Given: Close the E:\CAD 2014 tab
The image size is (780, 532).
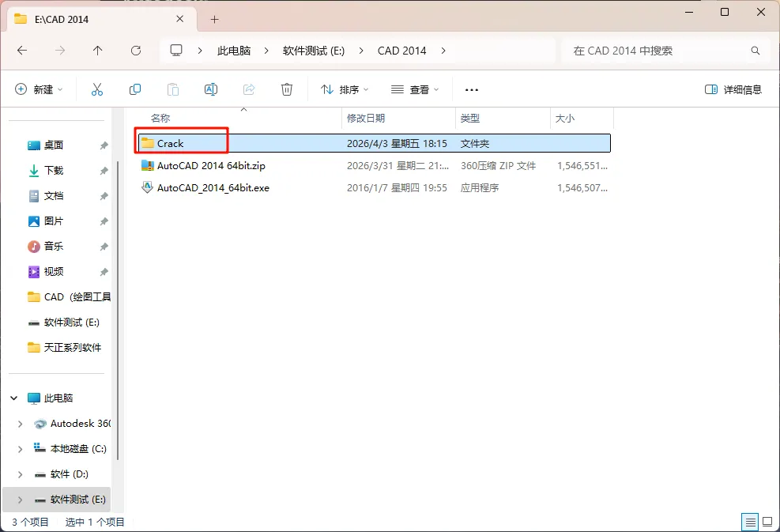Looking at the screenshot, I should 180,19.
